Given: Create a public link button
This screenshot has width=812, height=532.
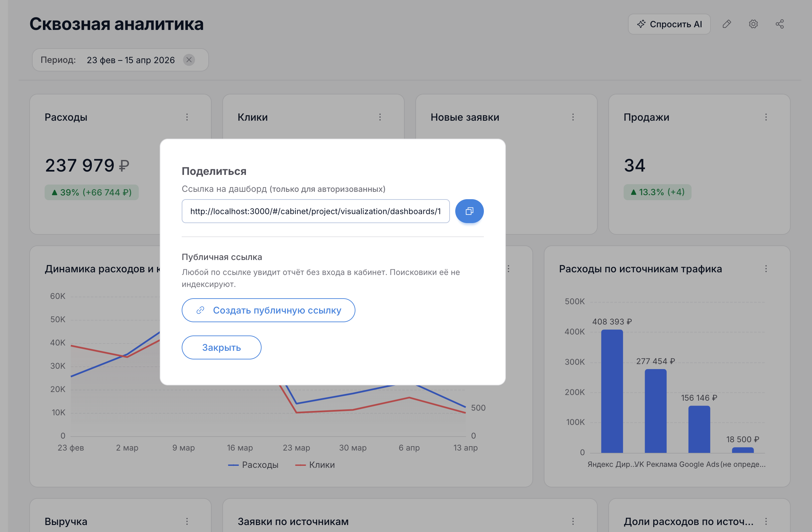Looking at the screenshot, I should pyautogui.click(x=268, y=310).
